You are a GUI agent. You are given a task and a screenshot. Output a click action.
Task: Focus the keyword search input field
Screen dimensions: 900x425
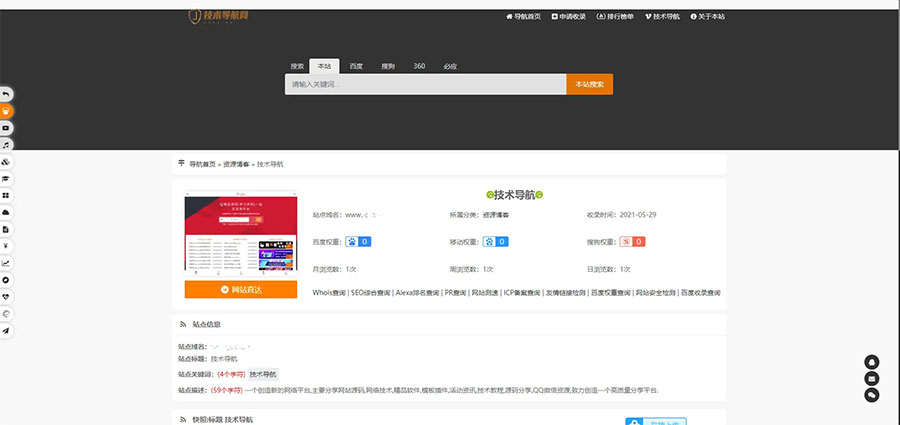425,85
